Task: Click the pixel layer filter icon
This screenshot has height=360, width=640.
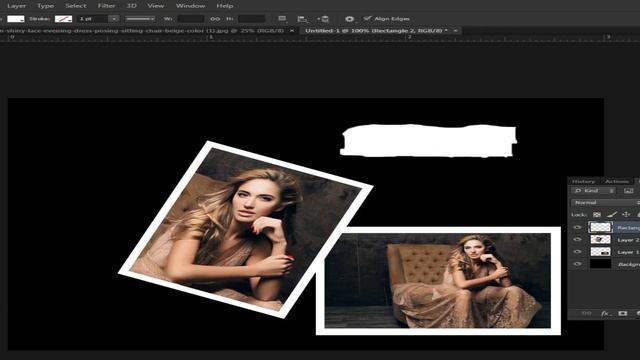Action: tap(628, 191)
